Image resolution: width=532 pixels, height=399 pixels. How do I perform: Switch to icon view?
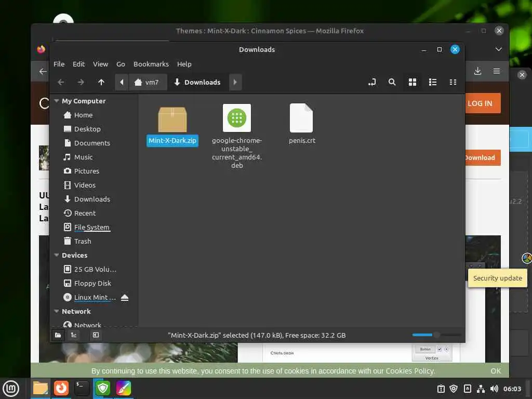click(412, 82)
